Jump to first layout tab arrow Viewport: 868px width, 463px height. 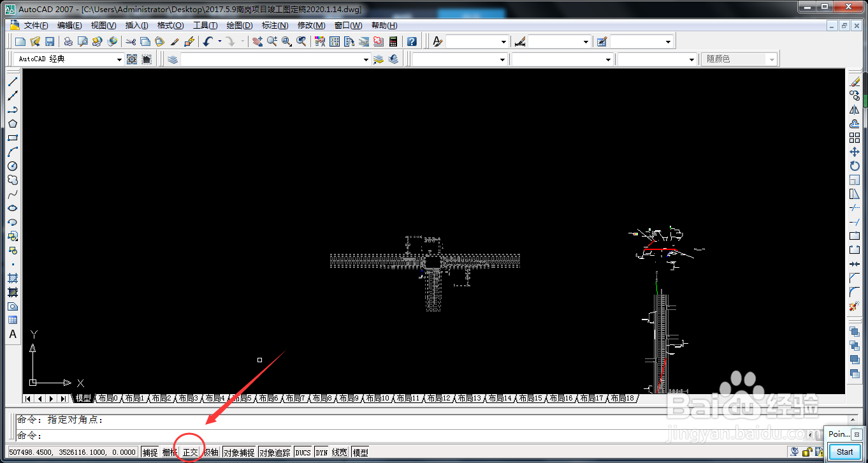tap(29, 399)
